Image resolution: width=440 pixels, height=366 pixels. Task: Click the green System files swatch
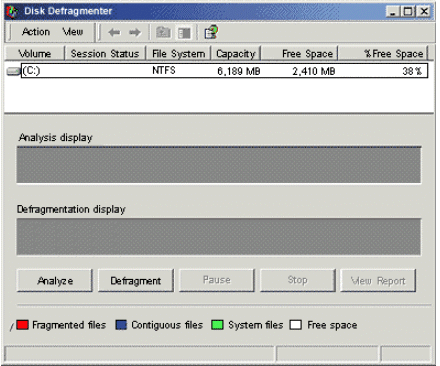(217, 325)
